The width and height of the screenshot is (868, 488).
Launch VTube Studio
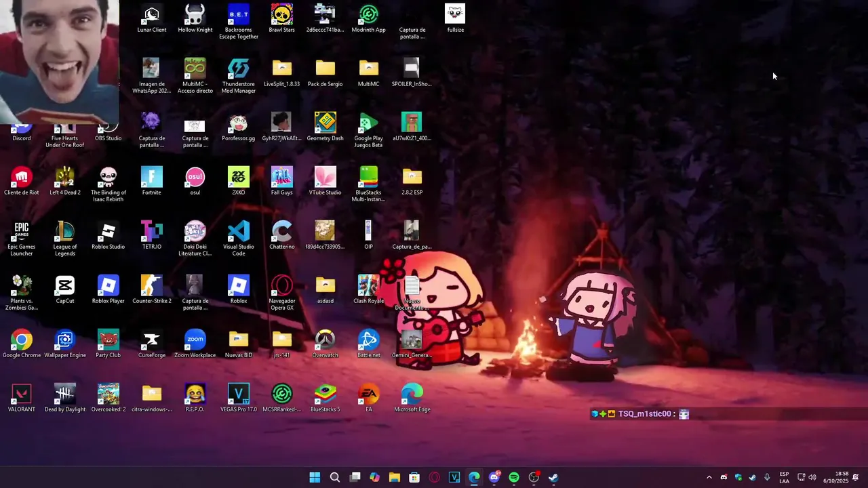pyautogui.click(x=325, y=182)
